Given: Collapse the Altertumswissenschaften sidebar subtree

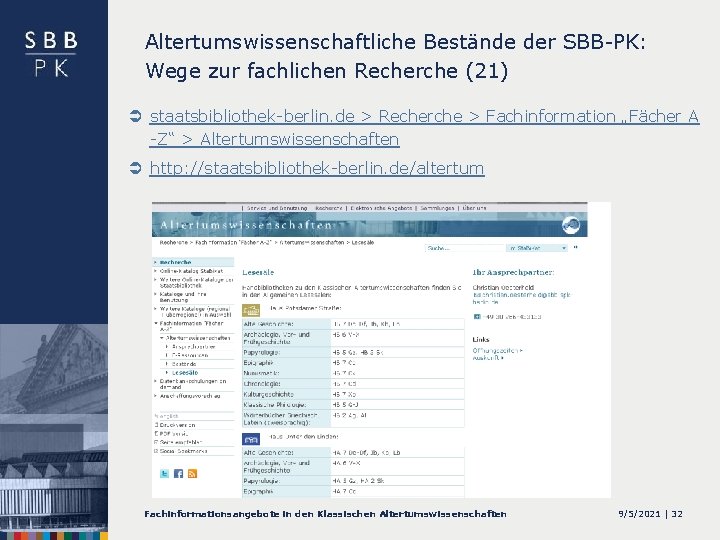Looking at the screenshot, I should coord(162,338).
